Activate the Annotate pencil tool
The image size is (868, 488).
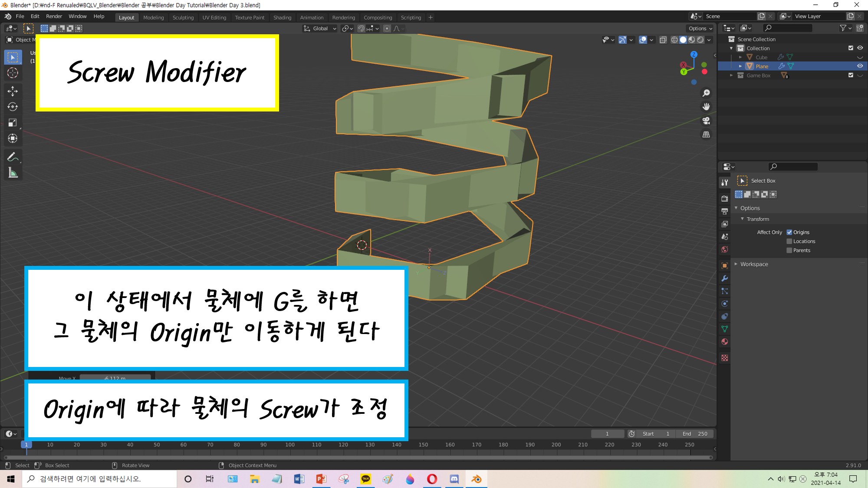13,157
